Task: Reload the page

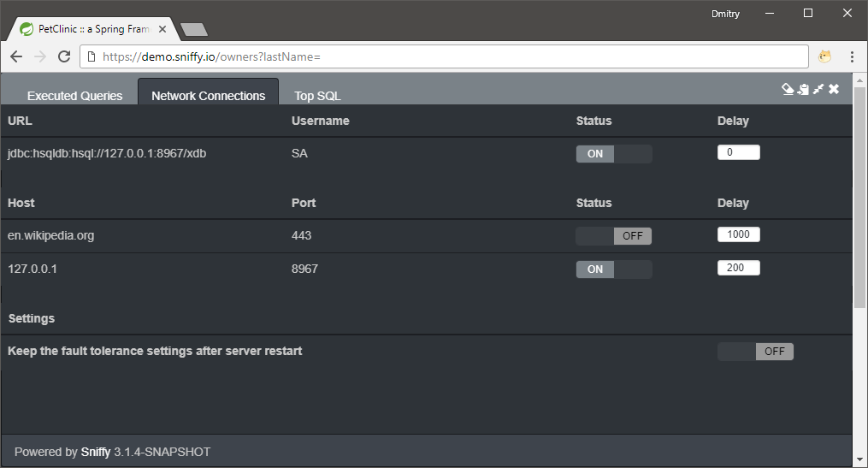Action: (63, 56)
